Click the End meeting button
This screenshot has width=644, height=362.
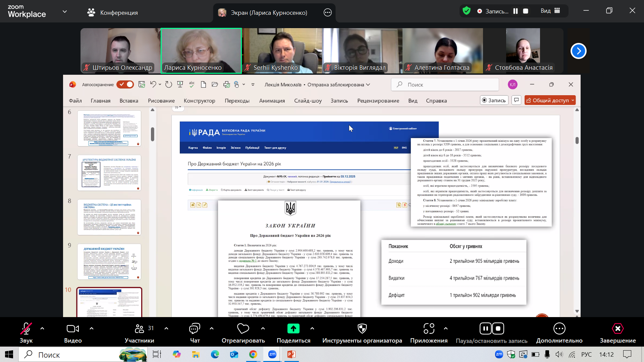(618, 329)
